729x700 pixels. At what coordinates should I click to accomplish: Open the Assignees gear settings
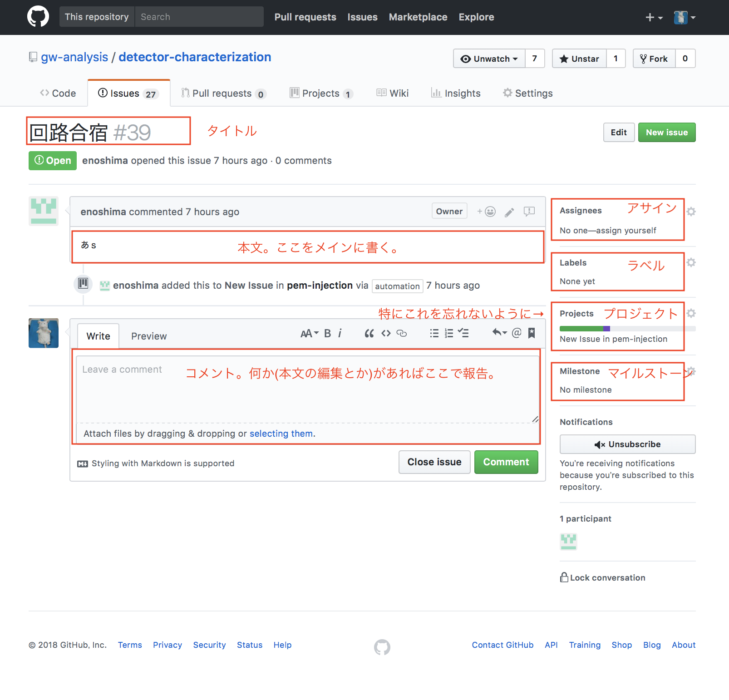(691, 212)
